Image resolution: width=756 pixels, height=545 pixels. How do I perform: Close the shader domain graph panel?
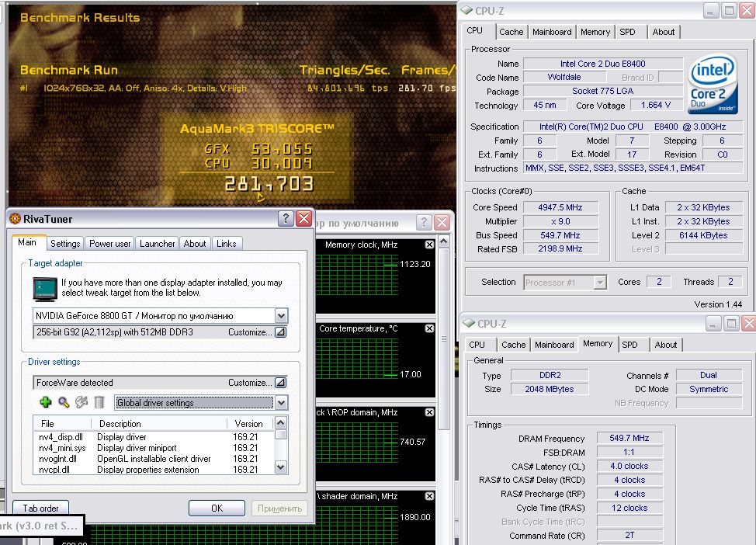(429, 496)
